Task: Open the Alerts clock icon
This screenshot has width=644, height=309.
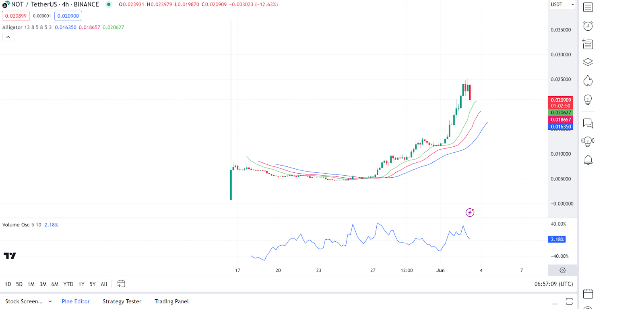Action: pos(588,26)
